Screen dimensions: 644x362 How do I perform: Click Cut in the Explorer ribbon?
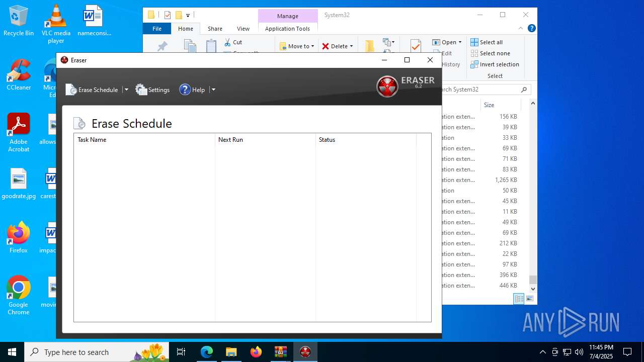[x=233, y=42]
